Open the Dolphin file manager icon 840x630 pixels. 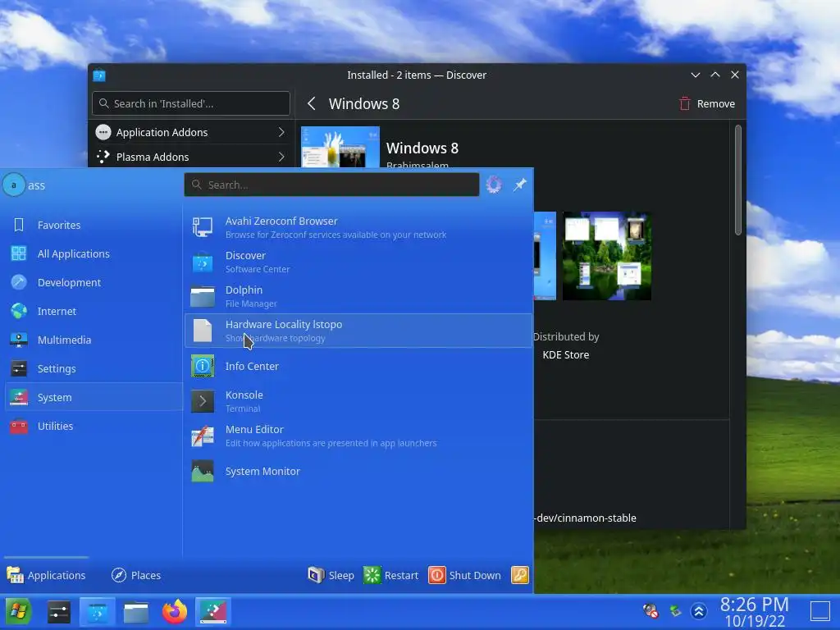(x=203, y=296)
